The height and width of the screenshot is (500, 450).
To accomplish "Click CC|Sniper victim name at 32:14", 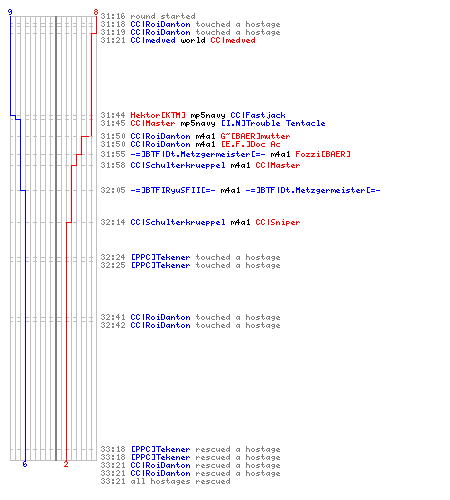I will [278, 222].
